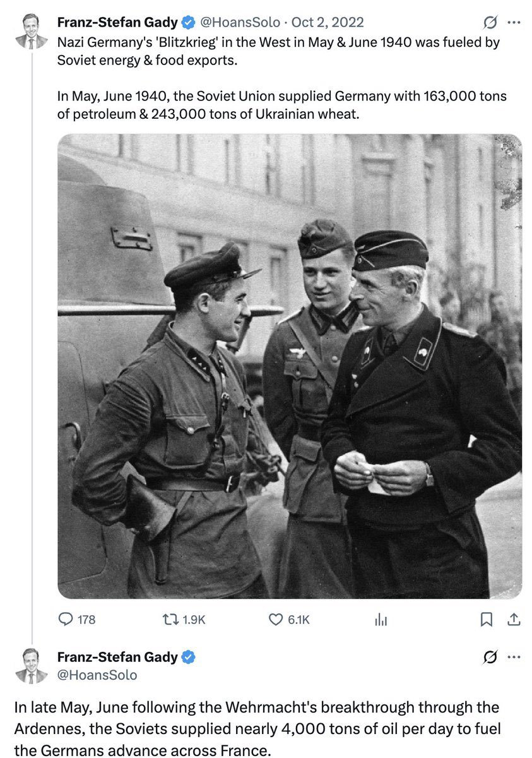This screenshot has width=532, height=758.
Task: Click the verified badge on first tweet
Action: click(189, 22)
